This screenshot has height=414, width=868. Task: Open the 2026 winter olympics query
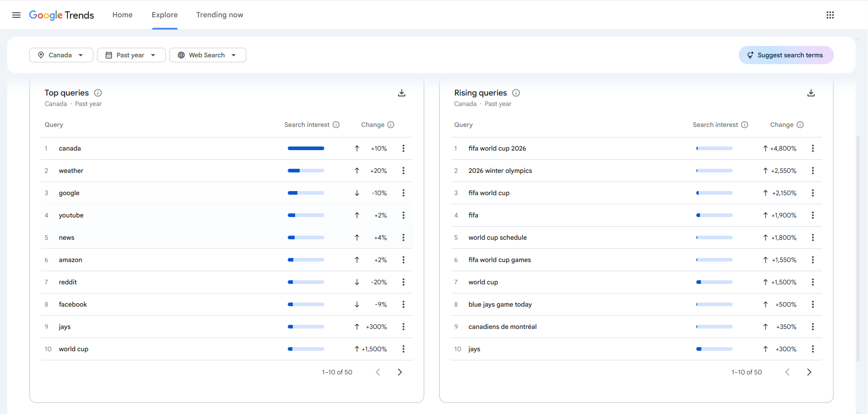(x=500, y=171)
